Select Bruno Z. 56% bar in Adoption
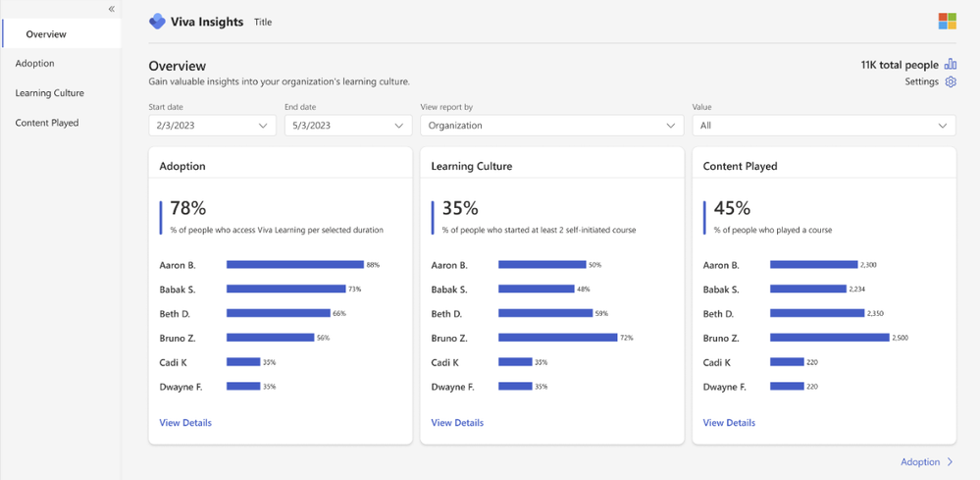 (270, 338)
